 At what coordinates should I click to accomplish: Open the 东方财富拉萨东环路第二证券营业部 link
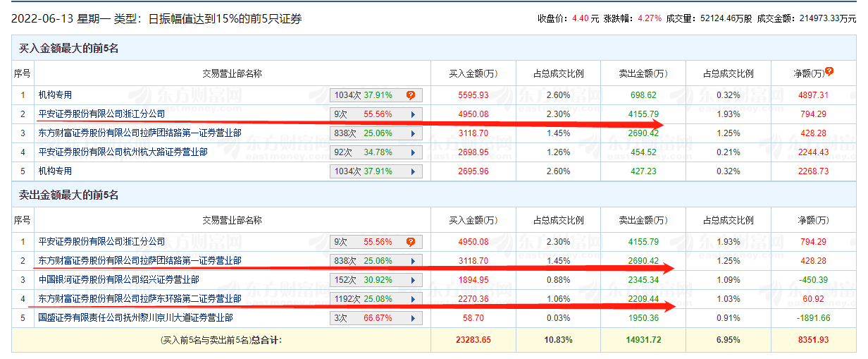point(140,299)
